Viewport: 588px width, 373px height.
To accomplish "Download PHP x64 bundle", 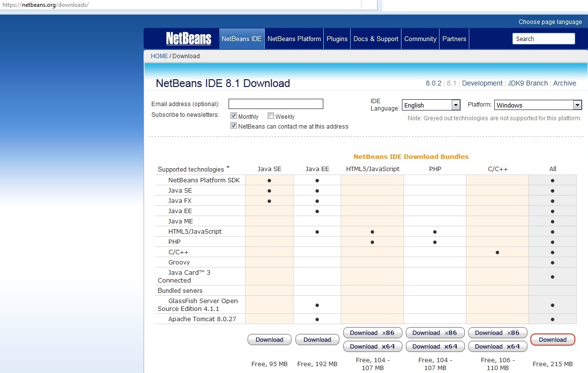I will click(435, 347).
